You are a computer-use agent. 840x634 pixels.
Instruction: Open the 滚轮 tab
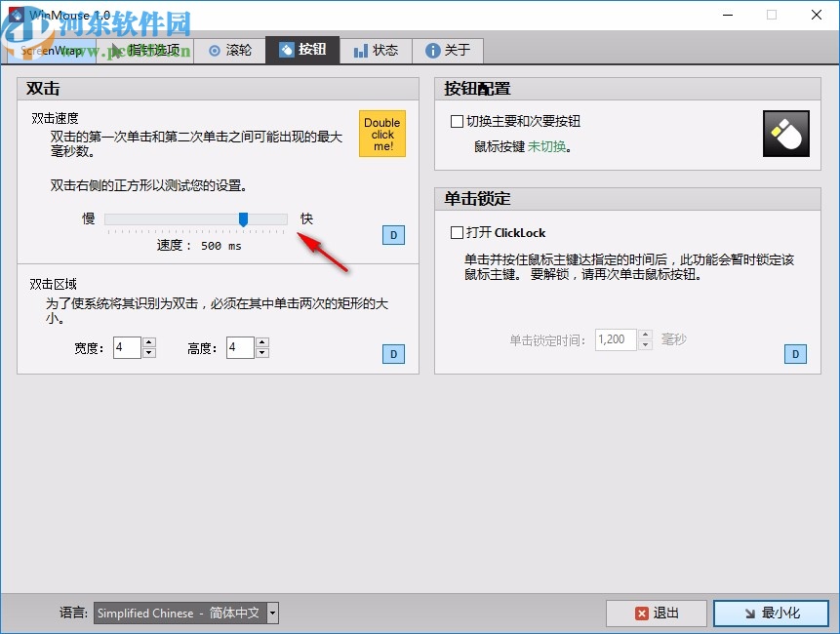[230, 51]
